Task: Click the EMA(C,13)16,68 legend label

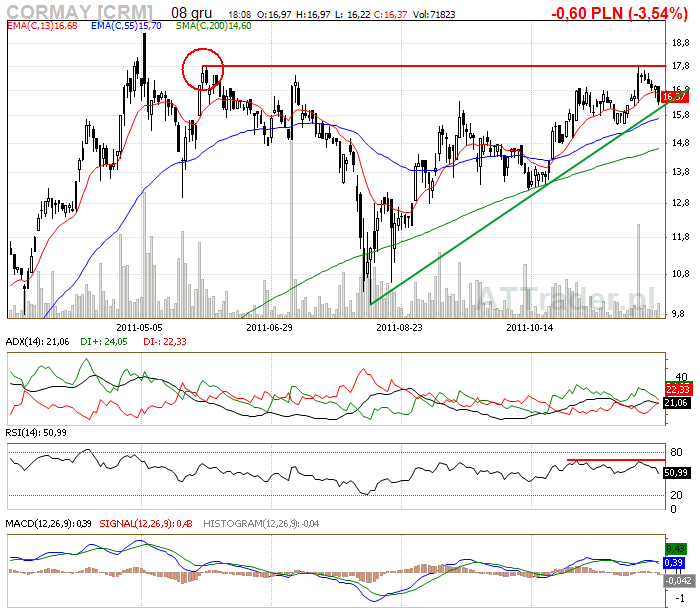Action: (42, 26)
